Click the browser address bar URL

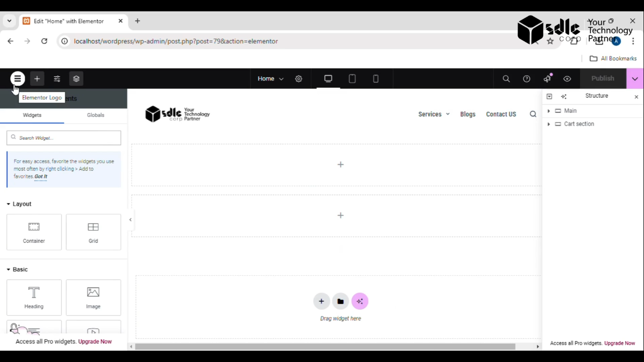[176, 41]
